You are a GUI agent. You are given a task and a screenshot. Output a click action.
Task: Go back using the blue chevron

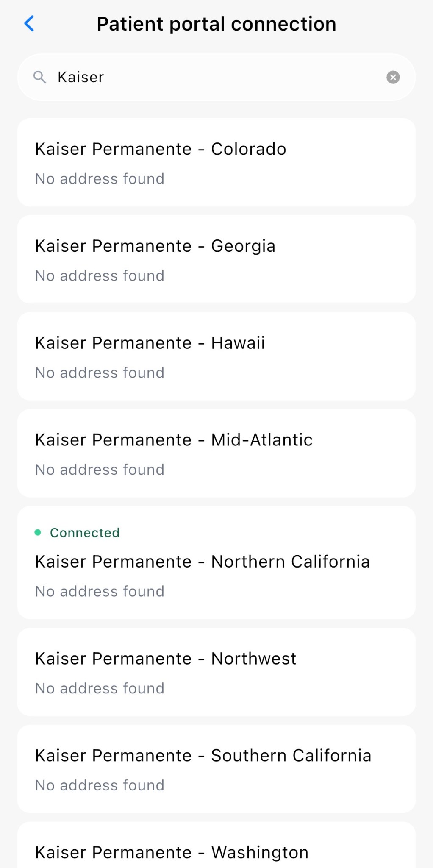click(29, 24)
